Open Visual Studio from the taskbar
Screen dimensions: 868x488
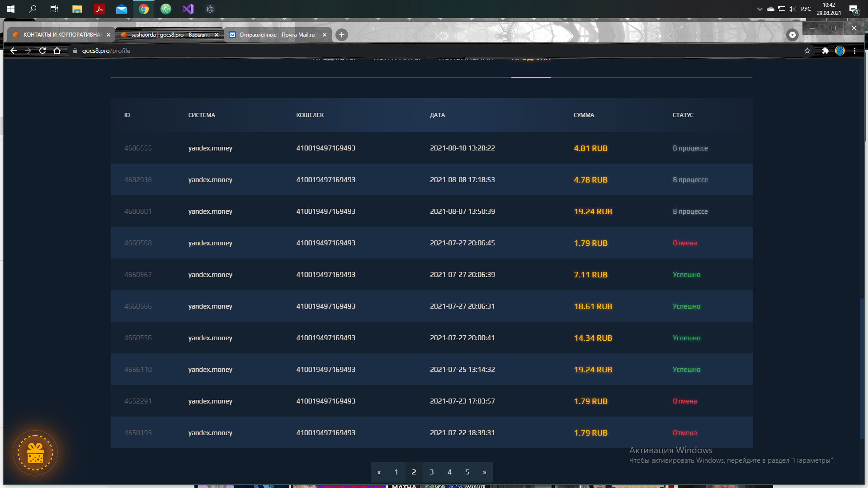pos(188,9)
